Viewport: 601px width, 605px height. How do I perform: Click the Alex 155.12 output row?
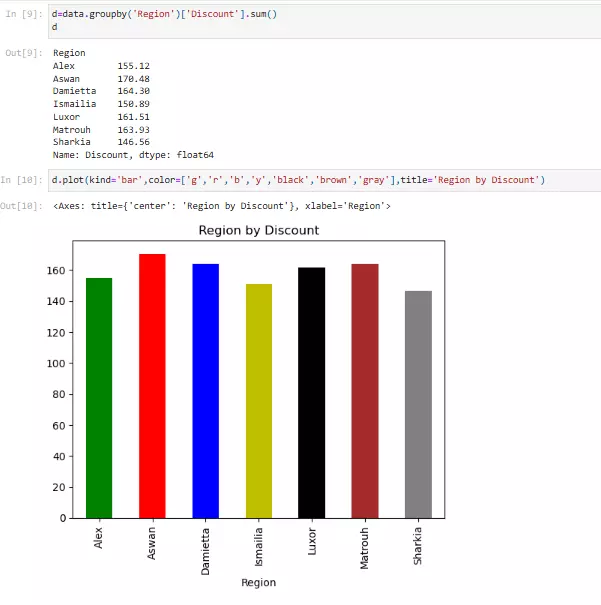pos(101,66)
